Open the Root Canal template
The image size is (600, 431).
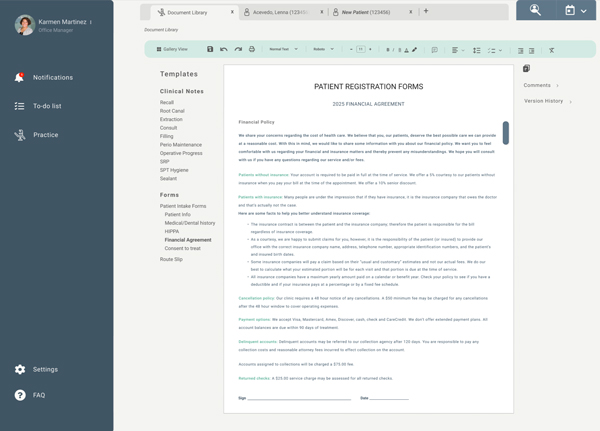point(172,111)
